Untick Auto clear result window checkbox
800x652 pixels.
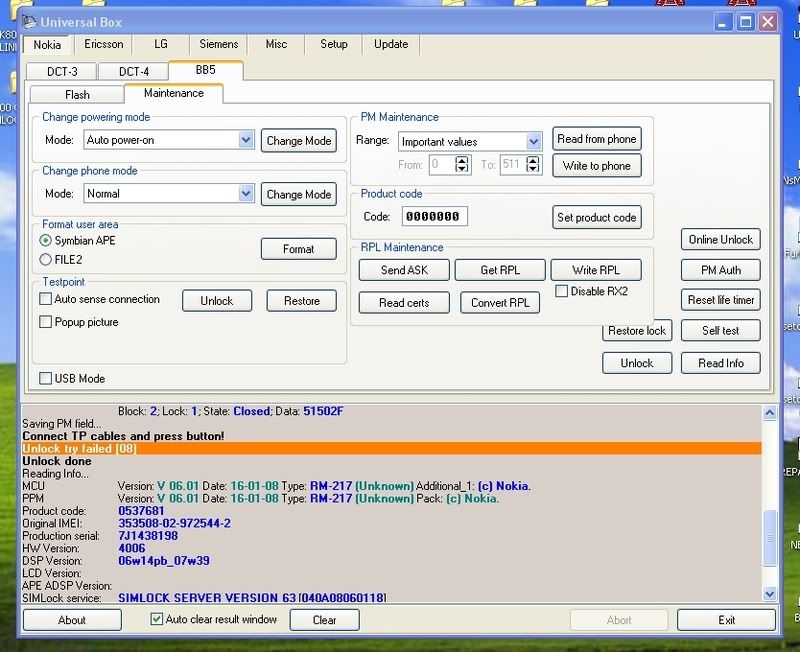coord(157,619)
